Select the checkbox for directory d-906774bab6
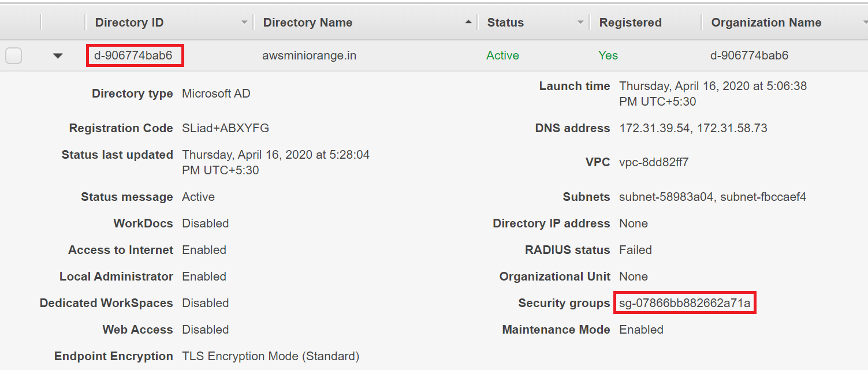This screenshot has width=868, height=370. click(14, 55)
